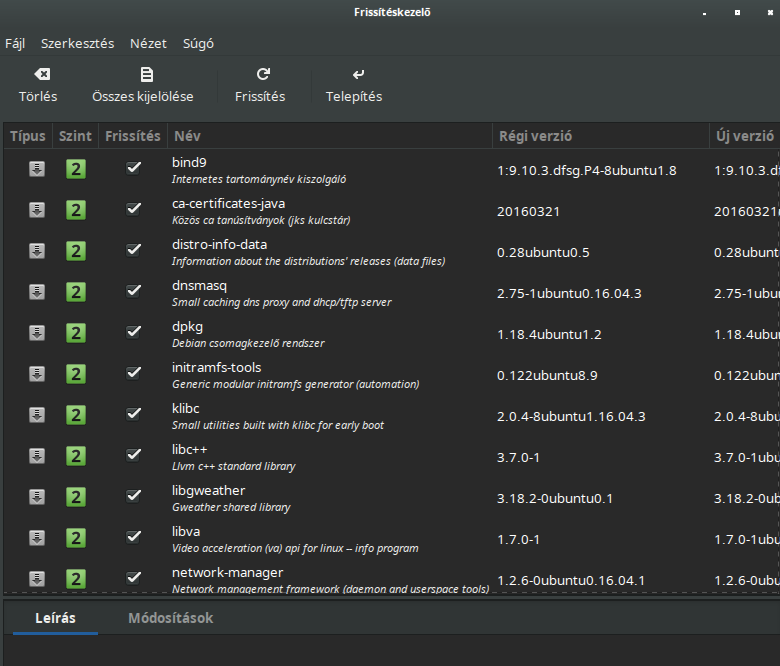Open the Fájl menu
The width and height of the screenshot is (780, 666).
click(x=15, y=44)
